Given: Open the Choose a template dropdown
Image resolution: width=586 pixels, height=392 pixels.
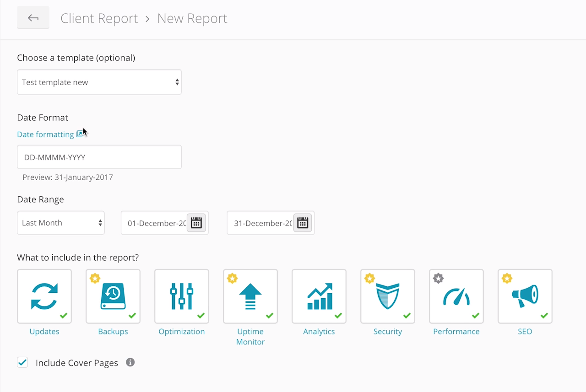Looking at the screenshot, I should pyautogui.click(x=99, y=82).
